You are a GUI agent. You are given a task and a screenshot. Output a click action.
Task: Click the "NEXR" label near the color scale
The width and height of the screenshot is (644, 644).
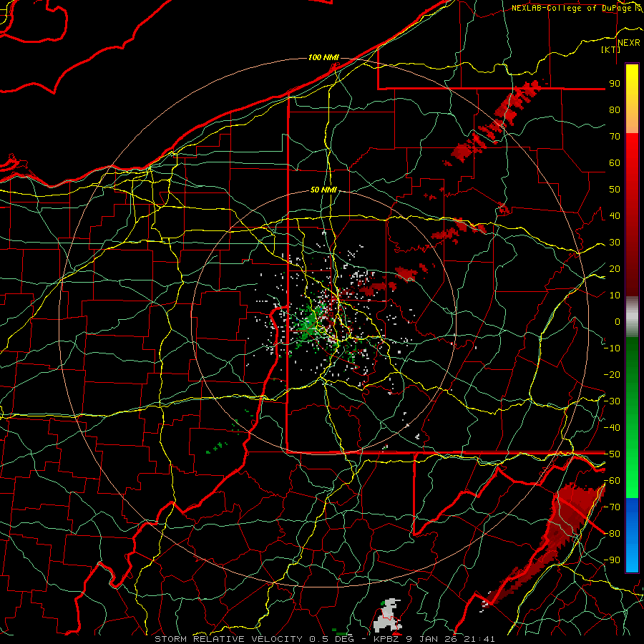(629, 43)
